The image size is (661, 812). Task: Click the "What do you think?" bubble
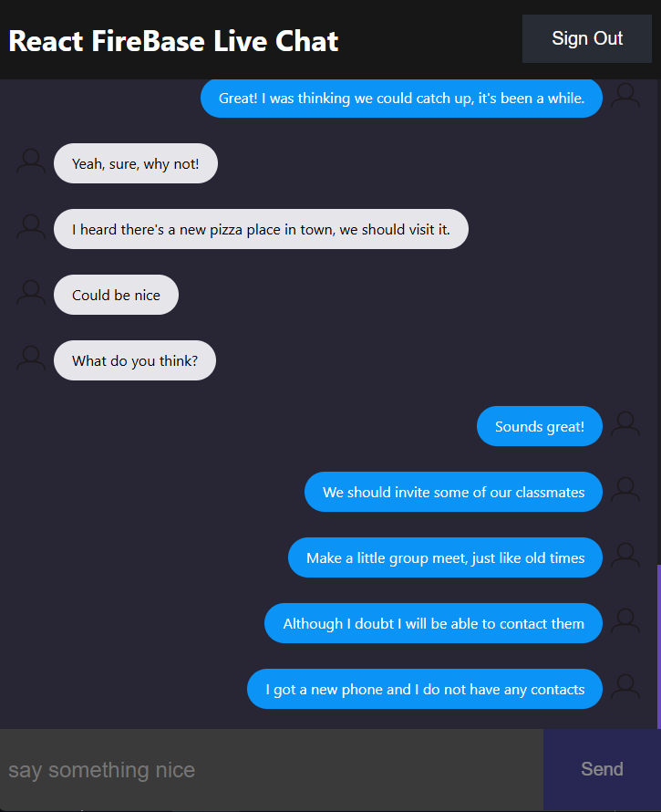click(135, 360)
